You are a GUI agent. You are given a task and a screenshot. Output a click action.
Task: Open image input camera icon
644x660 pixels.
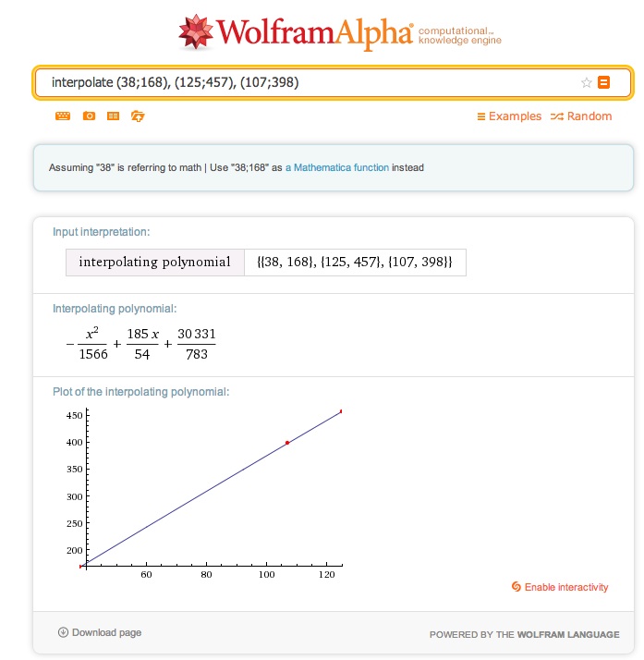[89, 116]
